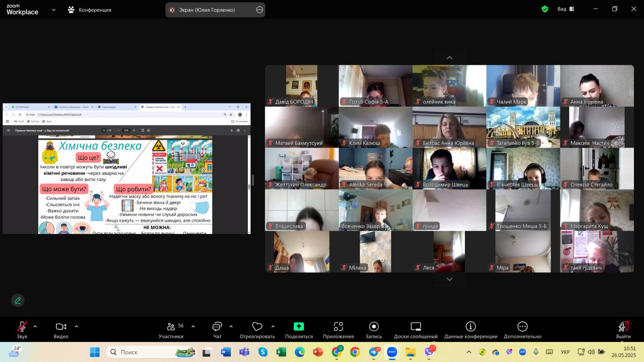Click PDF zoom-out minus in shared screen
The height and width of the screenshot is (362, 644).
point(118,130)
